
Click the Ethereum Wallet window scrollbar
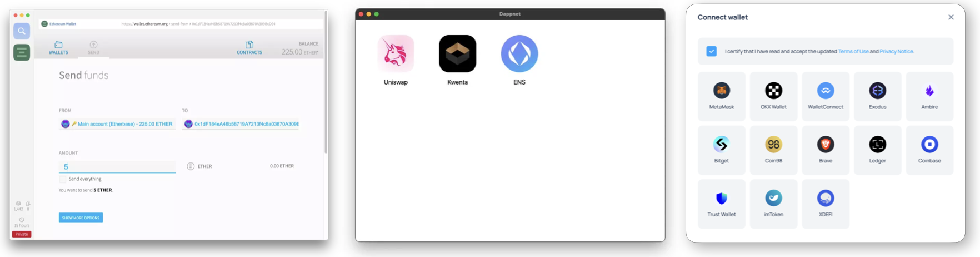click(x=326, y=83)
